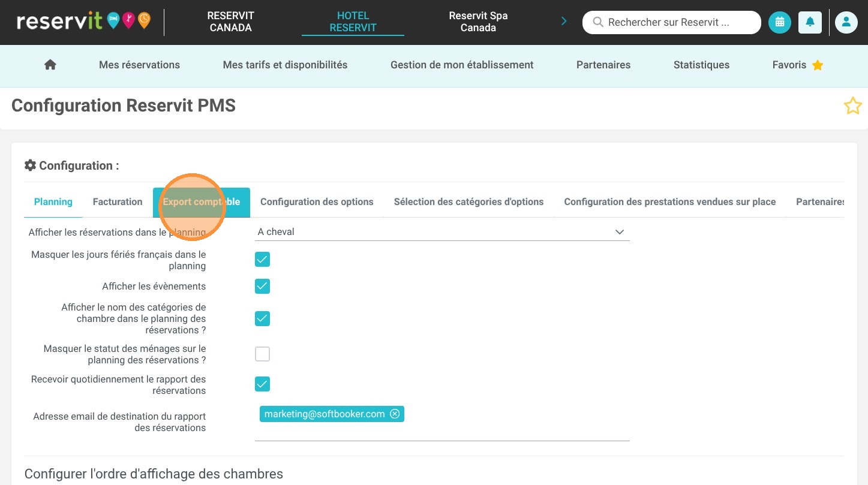Open Configuration des prestations vendues sur place tab
The image size is (868, 485).
coord(670,202)
